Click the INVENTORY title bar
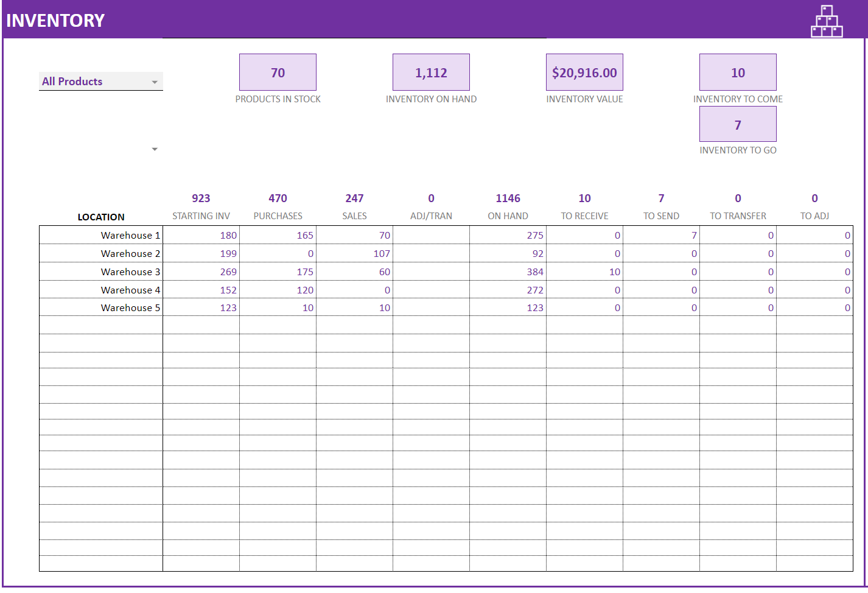Viewport: 868px width, 593px height. pyautogui.click(x=55, y=19)
